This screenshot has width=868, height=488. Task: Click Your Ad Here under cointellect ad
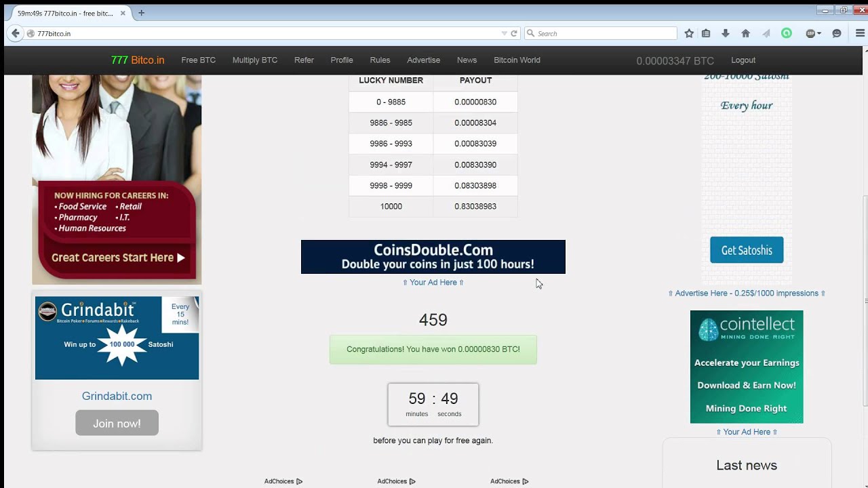[x=747, y=432]
